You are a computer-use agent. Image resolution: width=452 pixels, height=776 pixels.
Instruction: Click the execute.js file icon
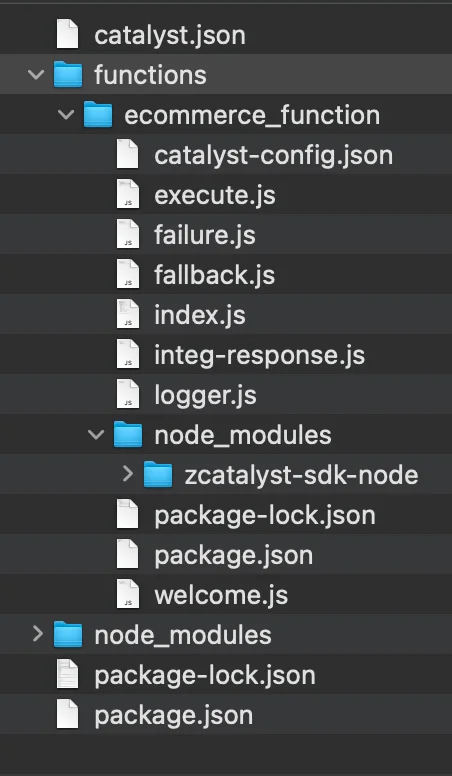128,194
